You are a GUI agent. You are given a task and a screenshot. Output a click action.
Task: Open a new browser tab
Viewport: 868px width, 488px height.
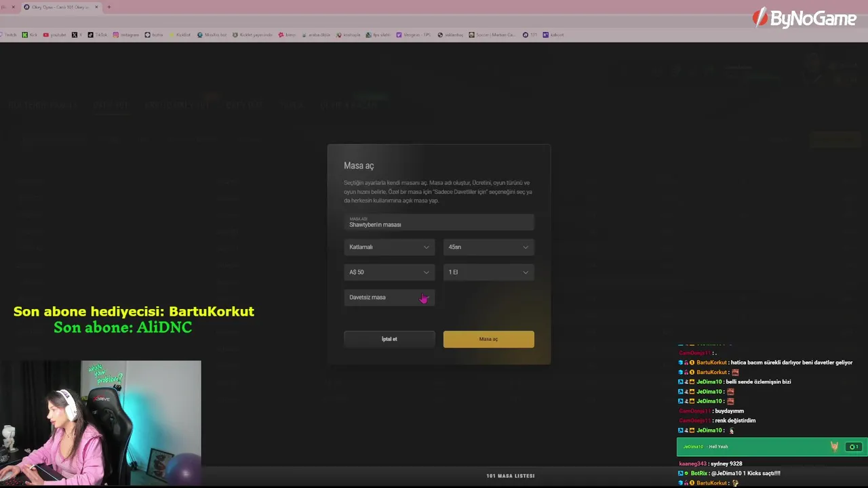tap(108, 7)
